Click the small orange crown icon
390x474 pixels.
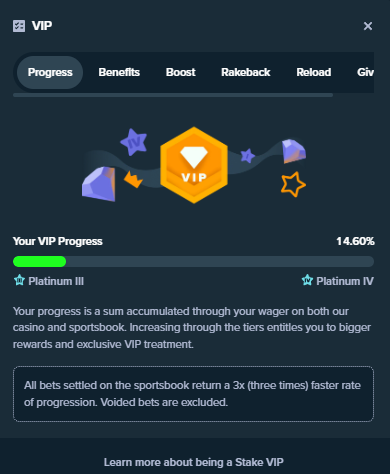(133, 179)
